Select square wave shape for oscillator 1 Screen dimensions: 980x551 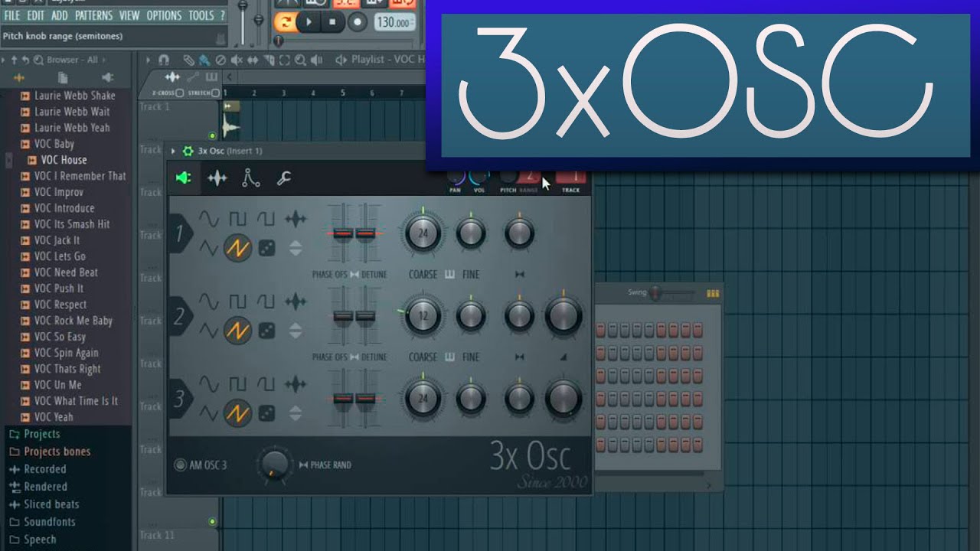tap(237, 219)
